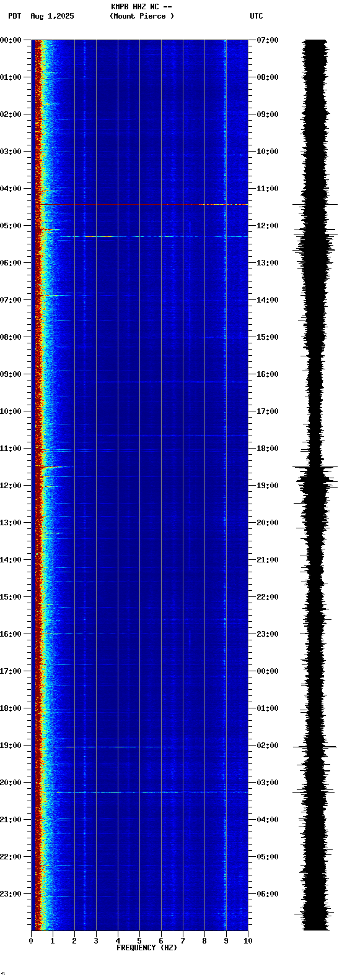Image resolution: width=342 pixels, height=980 pixels.
Task: Click the PDT time label '20:00'
Action: click(x=11, y=783)
